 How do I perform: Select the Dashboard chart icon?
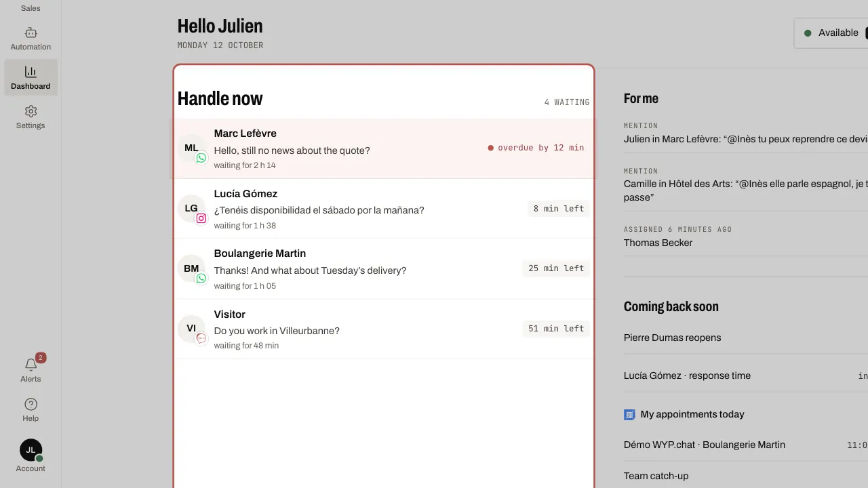point(31,72)
